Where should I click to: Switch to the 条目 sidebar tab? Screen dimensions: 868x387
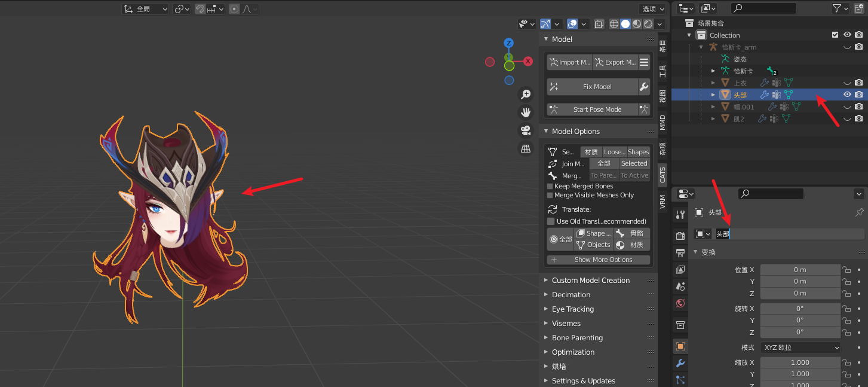pyautogui.click(x=662, y=46)
